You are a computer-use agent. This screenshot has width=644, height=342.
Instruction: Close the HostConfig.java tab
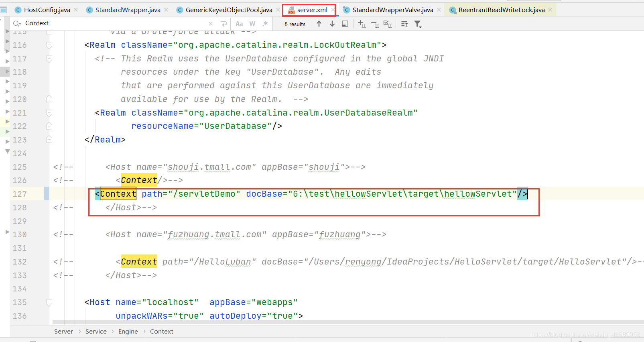point(76,10)
